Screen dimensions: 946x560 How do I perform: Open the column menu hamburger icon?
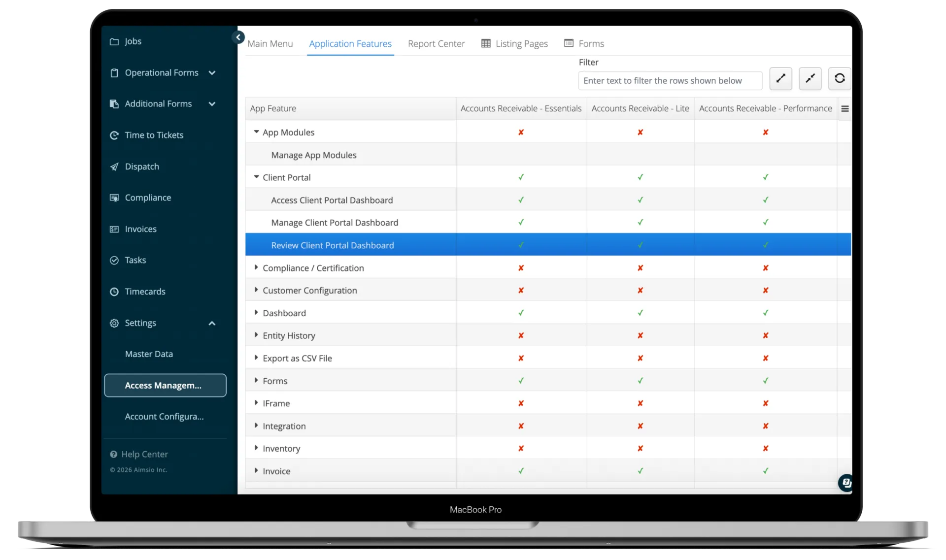pyautogui.click(x=845, y=109)
